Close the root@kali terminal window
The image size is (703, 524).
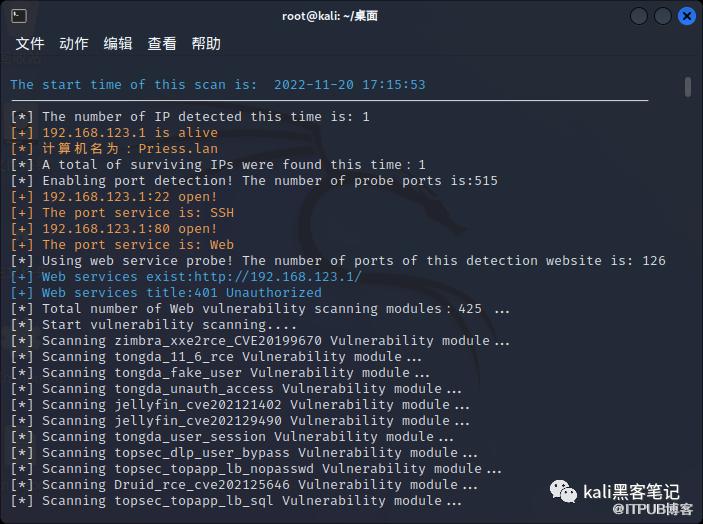coord(687,16)
